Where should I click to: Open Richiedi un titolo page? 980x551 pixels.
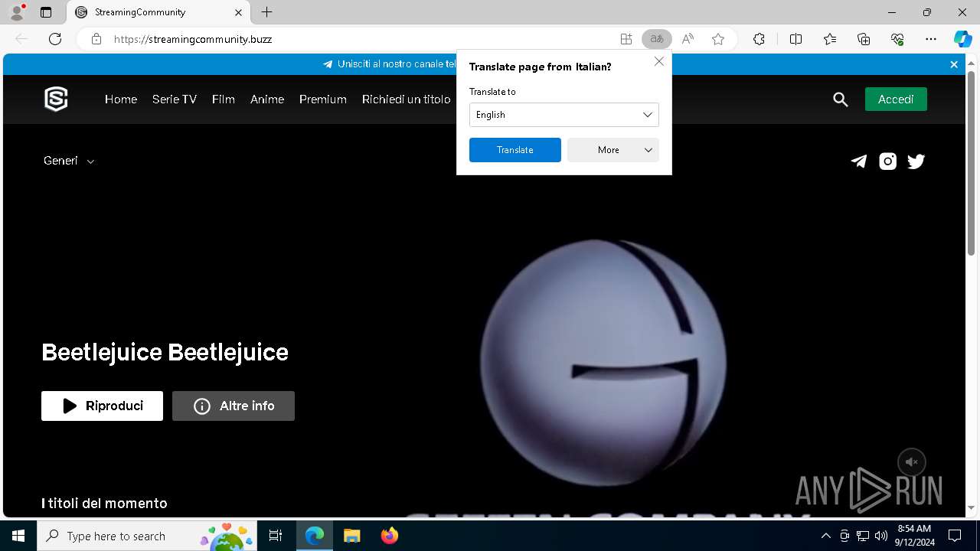pos(407,99)
